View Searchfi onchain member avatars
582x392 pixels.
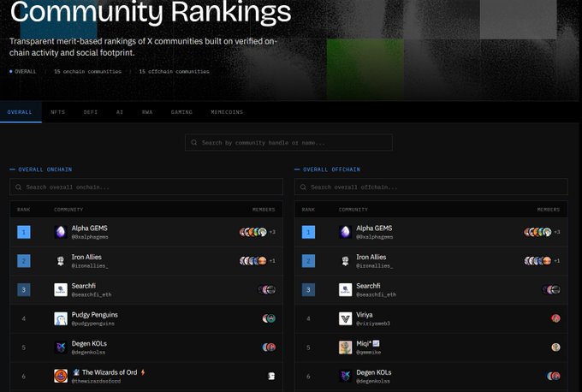pos(267,289)
